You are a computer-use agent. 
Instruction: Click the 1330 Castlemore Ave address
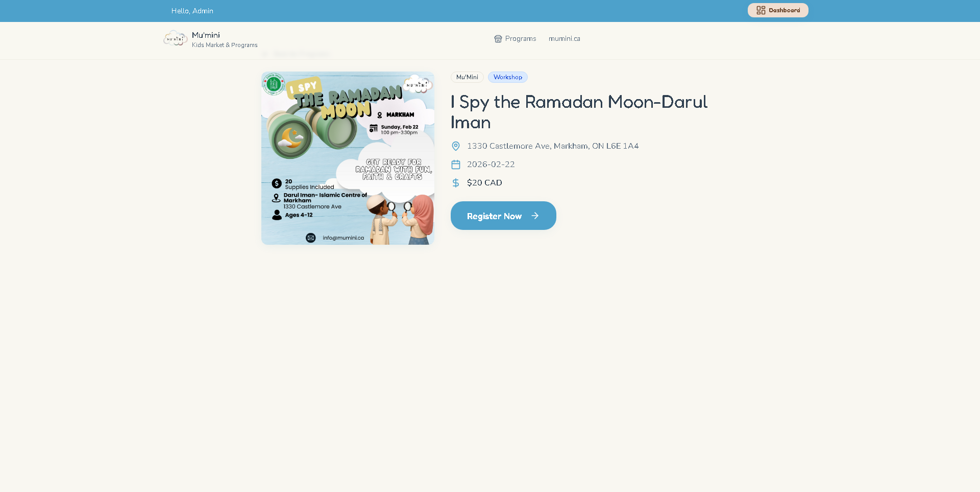click(553, 146)
